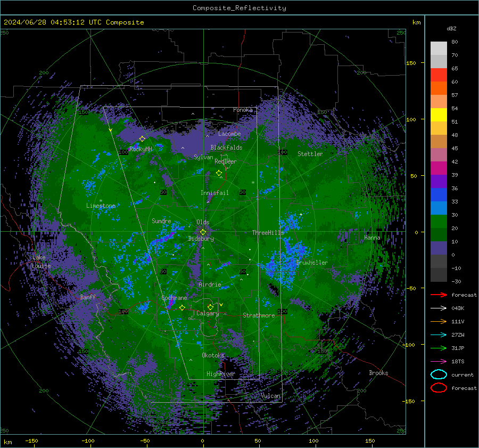
Task: Click the slate purple swatch between 10 and 0
Action: pos(439,248)
